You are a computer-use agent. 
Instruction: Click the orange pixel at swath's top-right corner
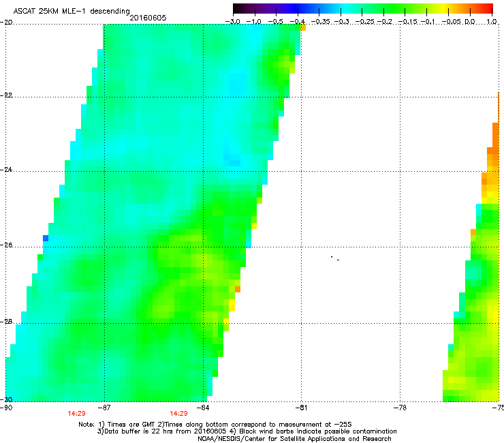(x=303, y=28)
